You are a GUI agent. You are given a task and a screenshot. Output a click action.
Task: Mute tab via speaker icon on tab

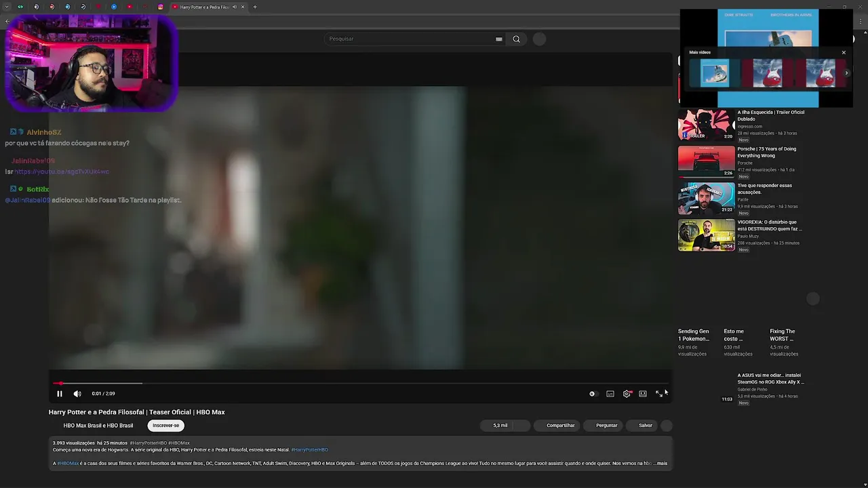[x=235, y=7]
